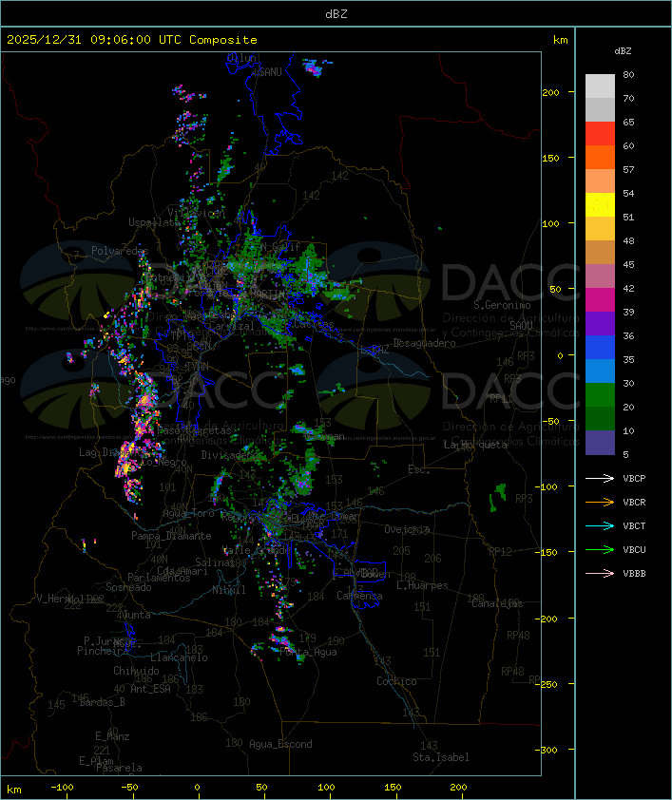Click the VBCU legend label
The height and width of the screenshot is (800, 672).
click(x=634, y=549)
